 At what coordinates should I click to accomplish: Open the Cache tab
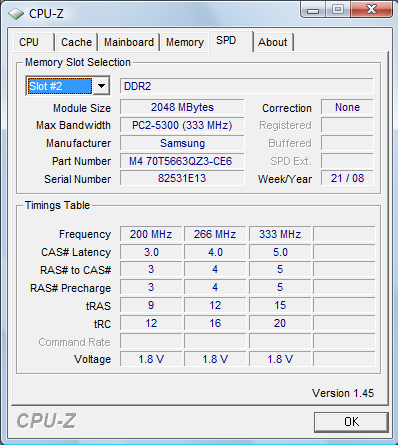tap(76, 42)
